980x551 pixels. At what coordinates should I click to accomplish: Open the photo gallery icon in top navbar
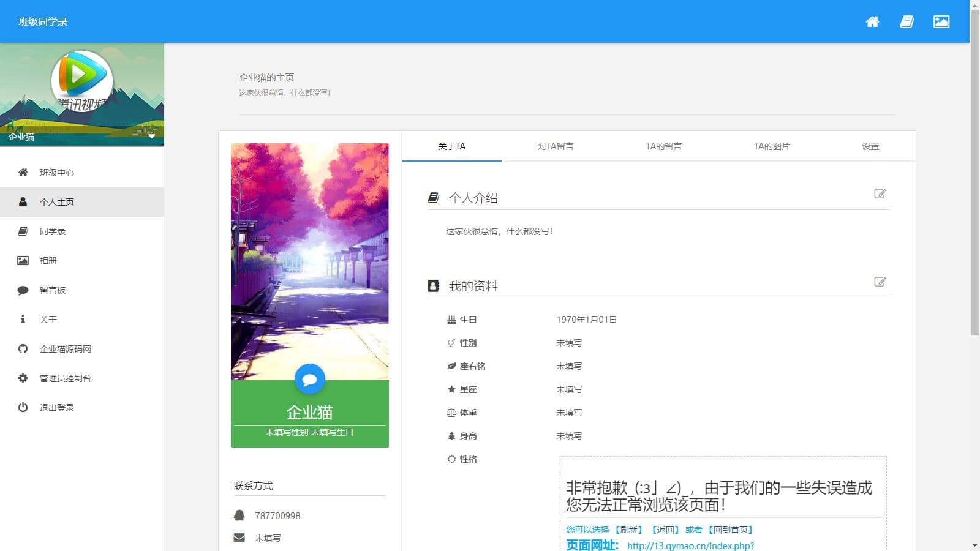tap(941, 21)
